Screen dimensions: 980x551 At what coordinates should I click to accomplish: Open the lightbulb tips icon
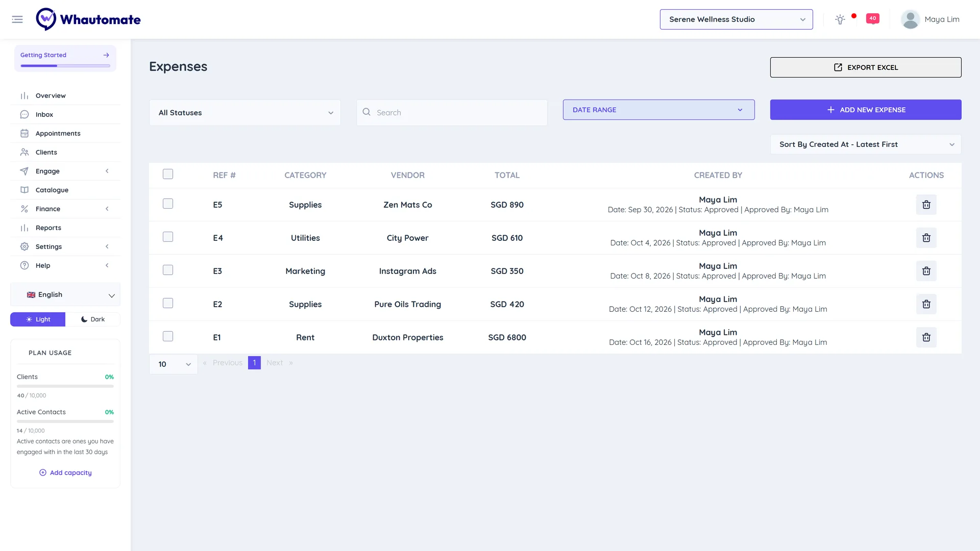click(840, 19)
